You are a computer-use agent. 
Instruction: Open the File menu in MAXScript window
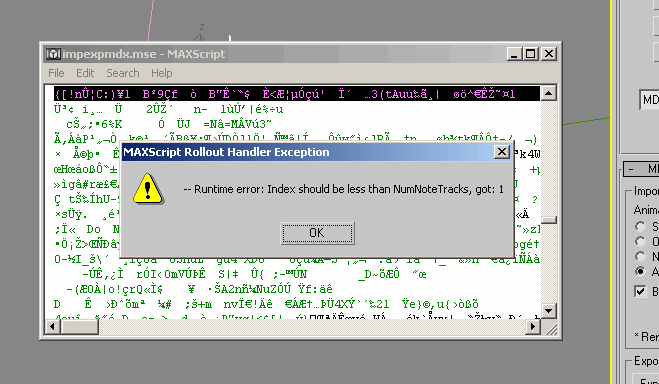tap(56, 73)
